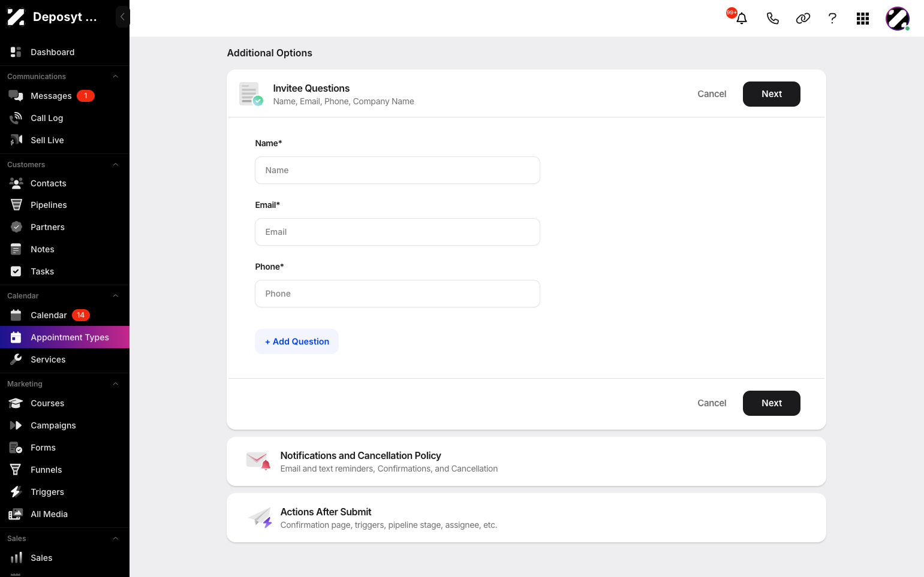
Task: Click the Tasks checkmark icon
Action: point(16,271)
